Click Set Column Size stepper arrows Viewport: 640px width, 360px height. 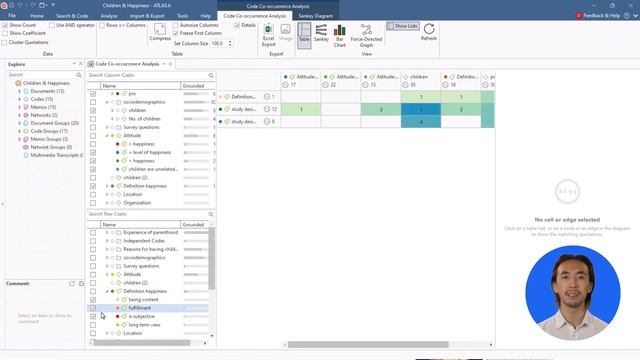point(230,43)
